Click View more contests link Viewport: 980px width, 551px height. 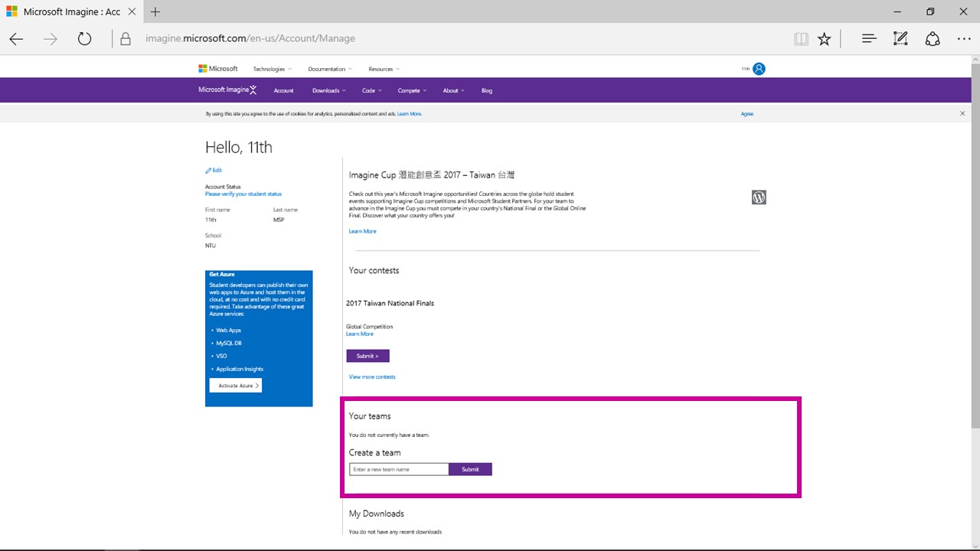[372, 377]
